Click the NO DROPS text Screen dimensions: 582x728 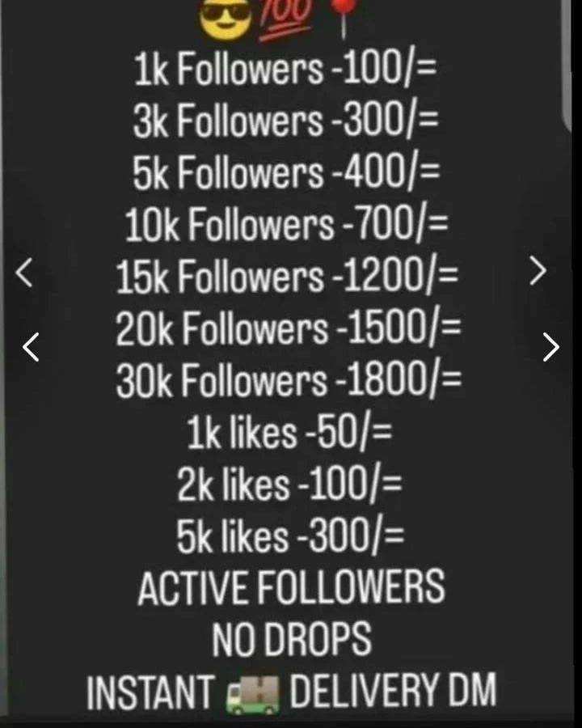[291, 640]
